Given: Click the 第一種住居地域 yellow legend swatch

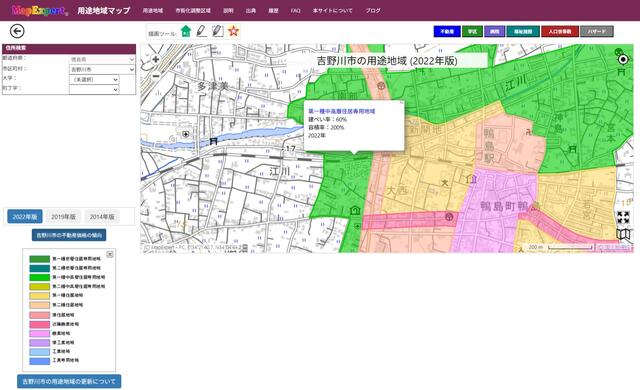Looking at the screenshot, I should pyautogui.click(x=40, y=296).
